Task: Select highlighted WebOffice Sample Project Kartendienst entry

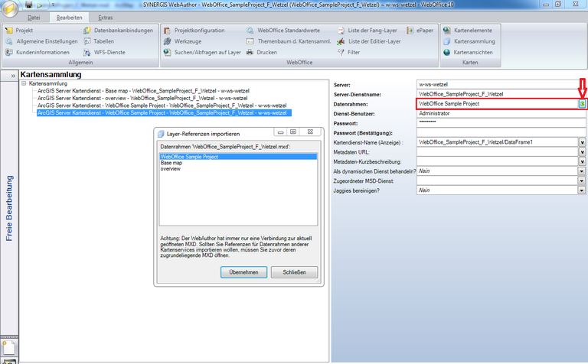Action: 164,112
